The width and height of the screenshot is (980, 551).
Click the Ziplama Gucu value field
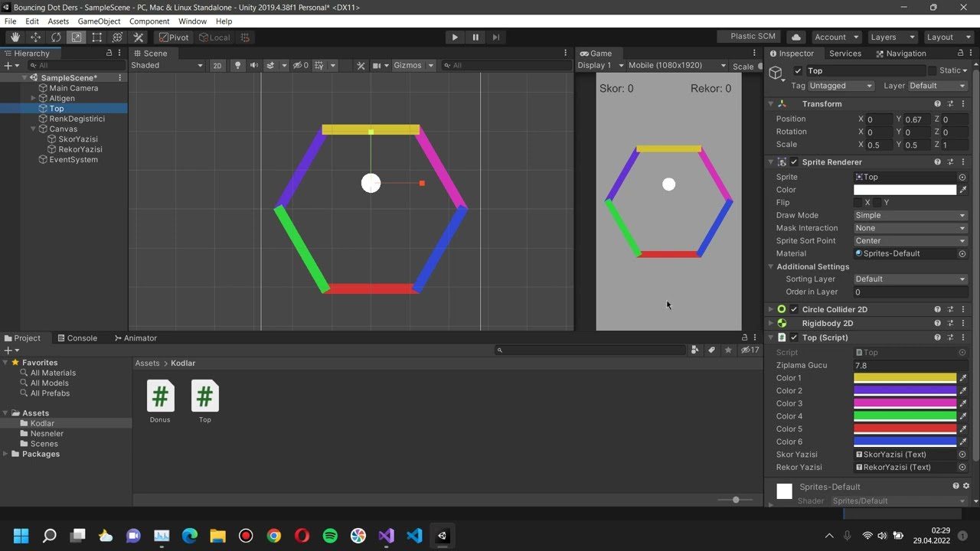910,365
